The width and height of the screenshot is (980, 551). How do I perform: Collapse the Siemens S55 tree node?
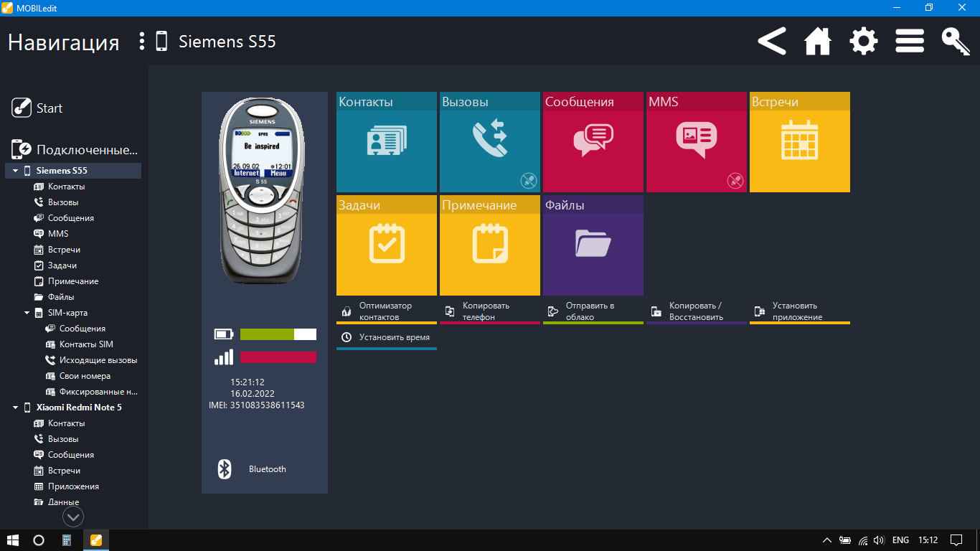click(16, 171)
